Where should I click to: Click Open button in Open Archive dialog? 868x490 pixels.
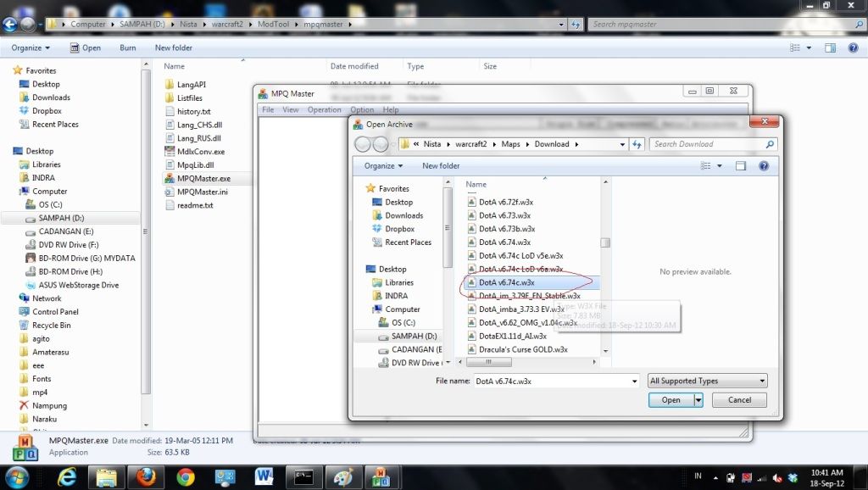pos(671,400)
